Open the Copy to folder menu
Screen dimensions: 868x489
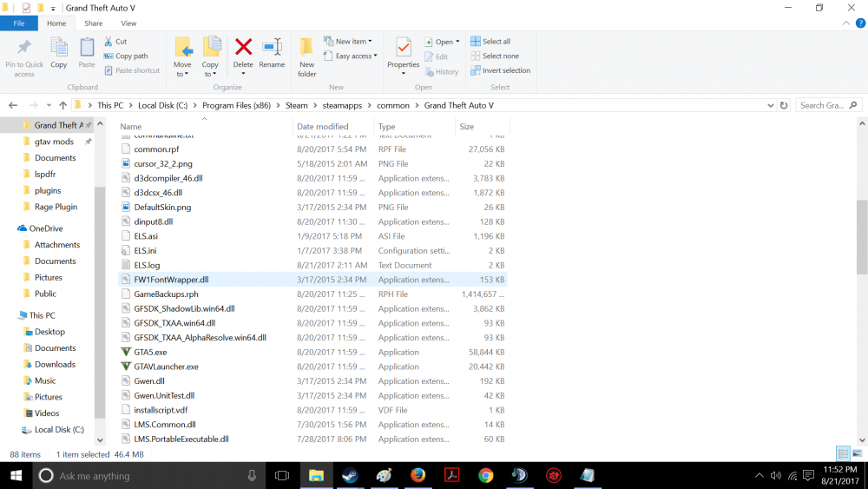(x=211, y=57)
